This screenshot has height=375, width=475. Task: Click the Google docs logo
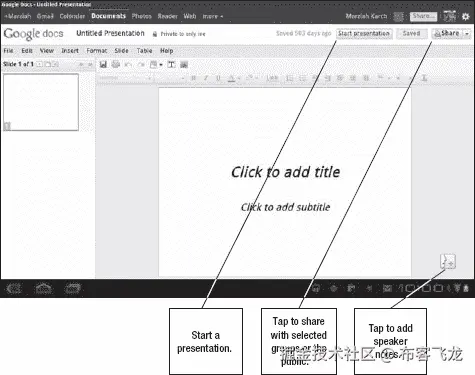coord(33,34)
